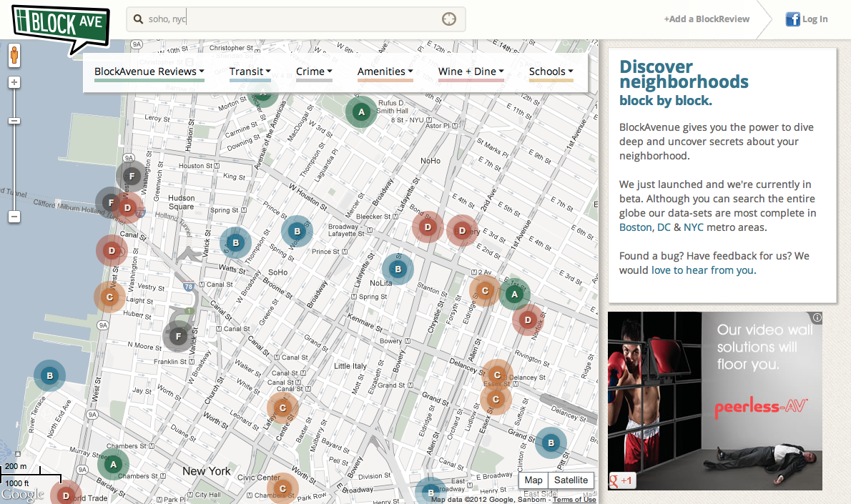Click the D grade marker on Norfolk St
This screenshot has width=851, height=504.
coord(528,320)
